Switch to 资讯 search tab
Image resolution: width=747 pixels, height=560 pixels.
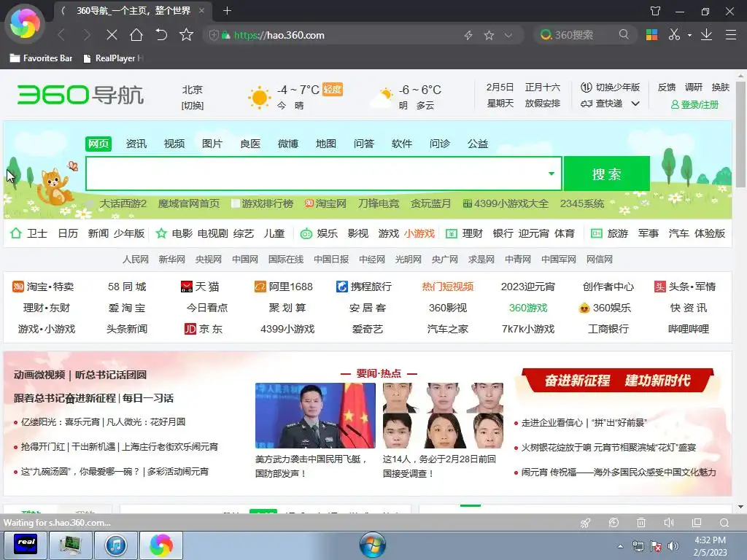pyautogui.click(x=136, y=144)
